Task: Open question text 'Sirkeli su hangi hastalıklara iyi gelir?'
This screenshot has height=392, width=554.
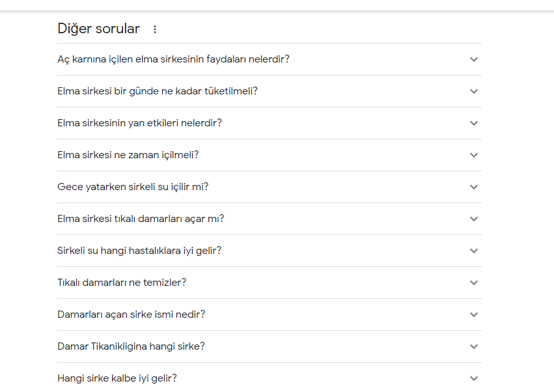Action: pyautogui.click(x=139, y=251)
